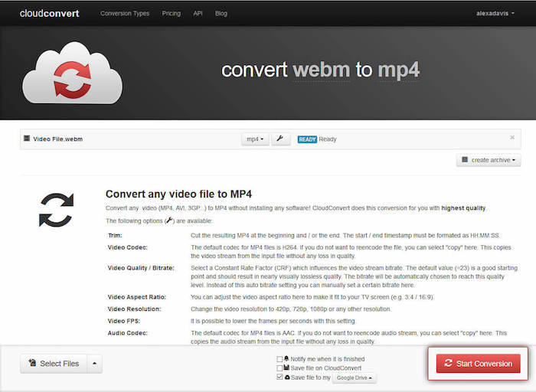Expand the create archive dropdown
The image size is (536, 392).
489,160
